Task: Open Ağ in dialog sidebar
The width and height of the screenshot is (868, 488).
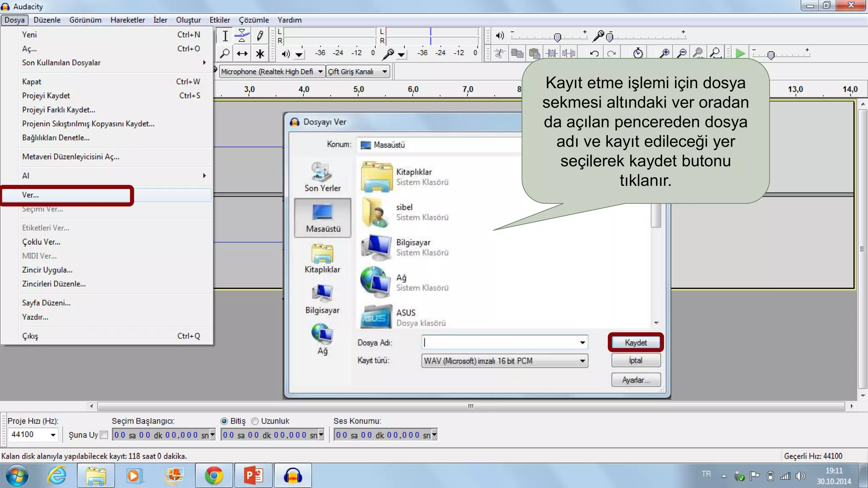Action: [323, 340]
